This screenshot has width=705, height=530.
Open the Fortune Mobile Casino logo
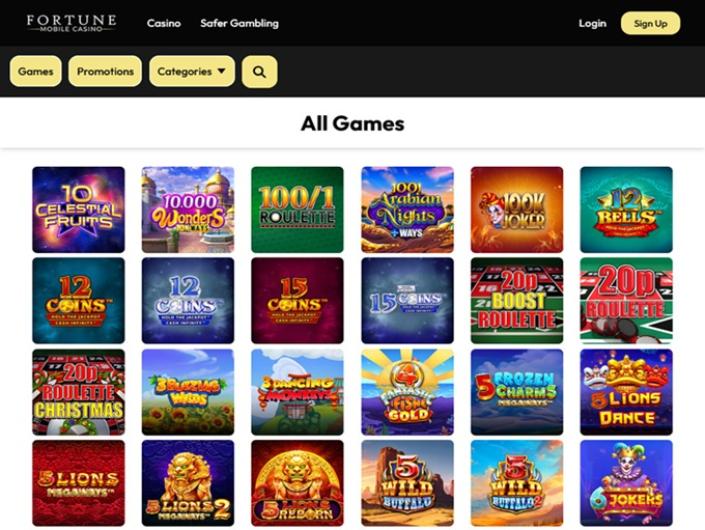coord(71,23)
